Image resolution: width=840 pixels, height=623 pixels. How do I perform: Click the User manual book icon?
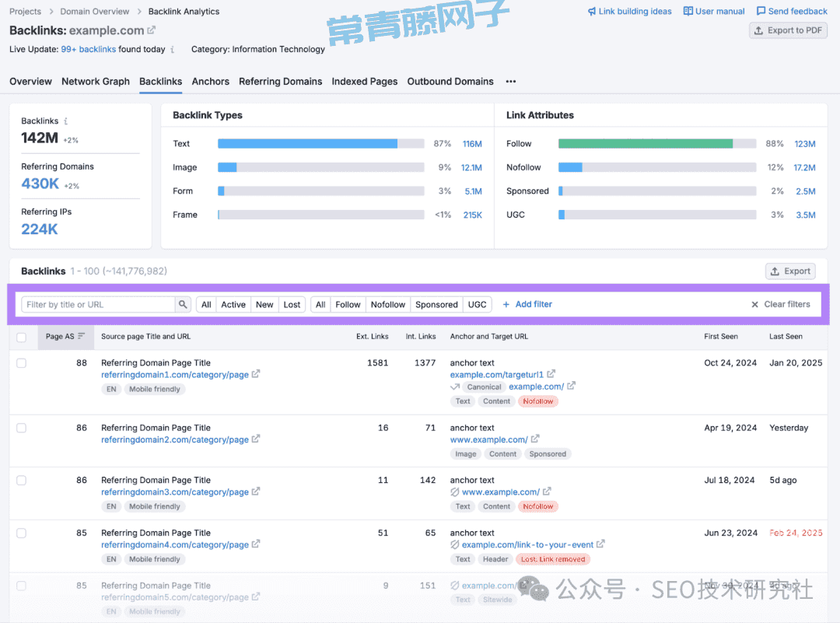click(x=688, y=11)
